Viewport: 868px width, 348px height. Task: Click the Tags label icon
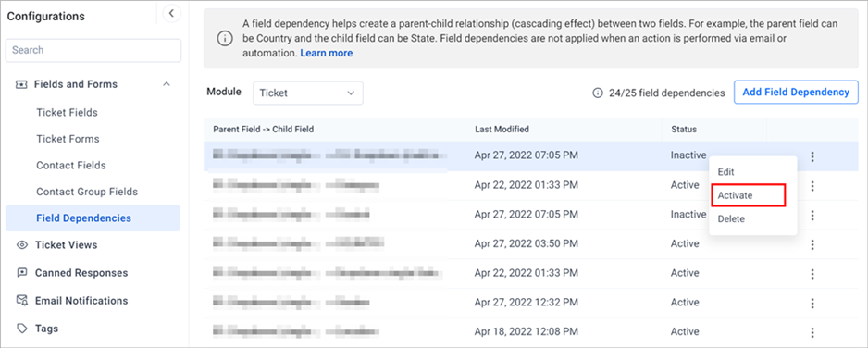tap(22, 329)
